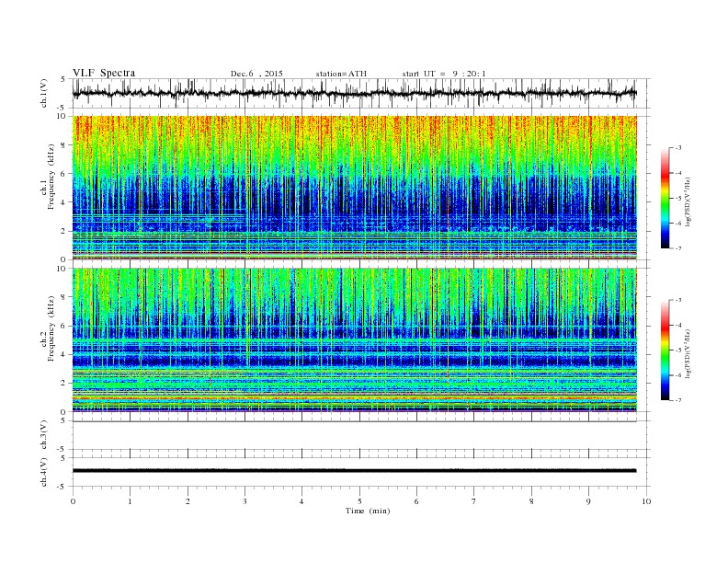
Task: Click the ch.1 colorbar "log(PSD)(V²/Hz)" label
Action: click(x=688, y=201)
